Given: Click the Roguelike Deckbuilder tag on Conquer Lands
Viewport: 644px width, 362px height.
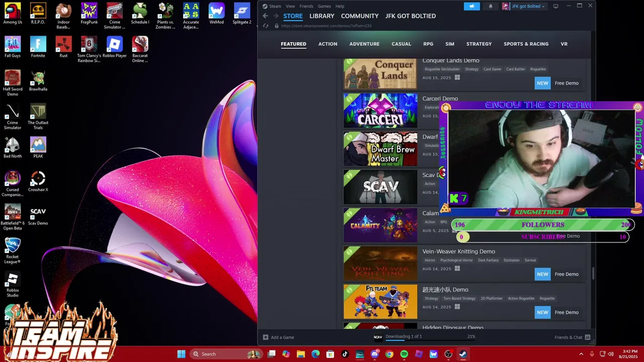Looking at the screenshot, I should point(442,69).
